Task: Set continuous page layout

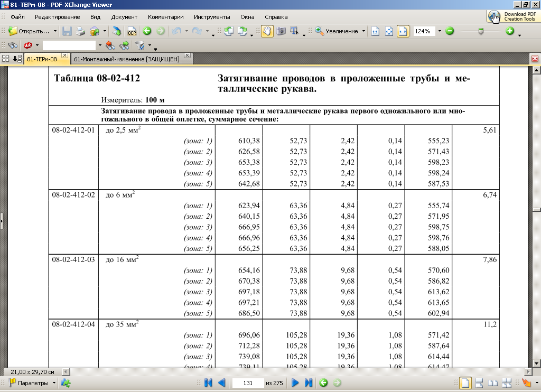Action: 479,382
